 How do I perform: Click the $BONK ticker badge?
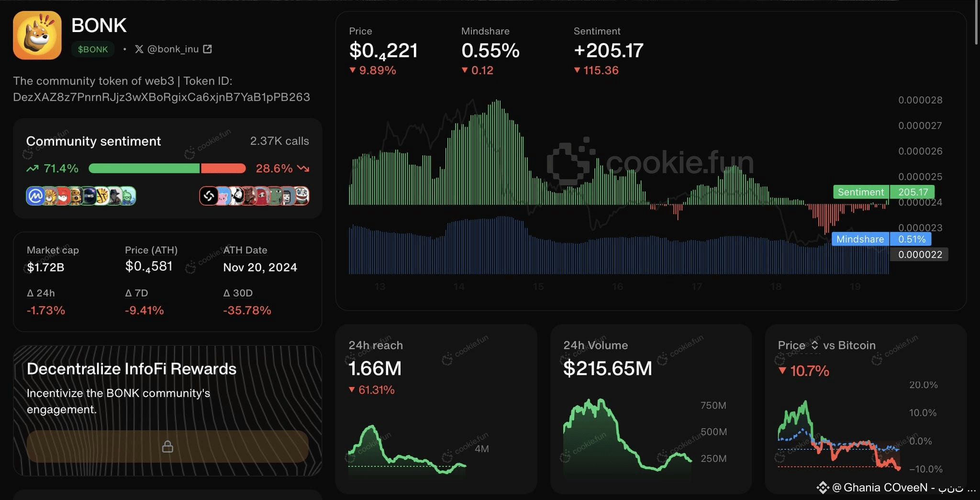[93, 49]
